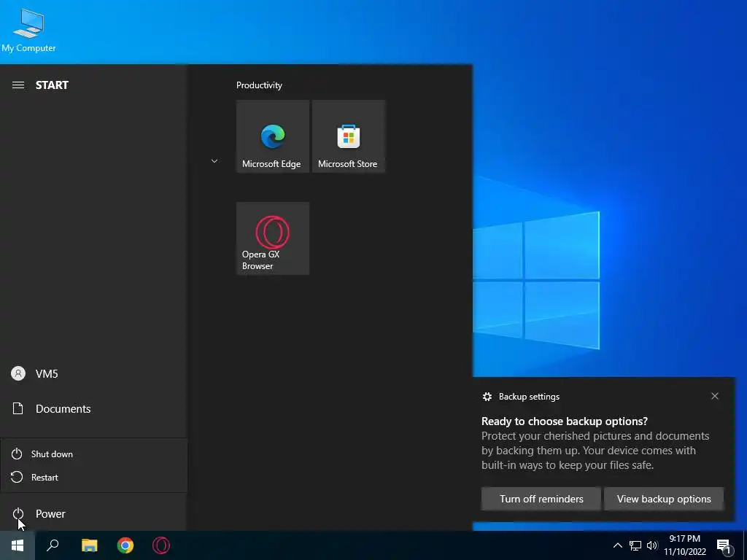Choose Restart from power menu

[x=94, y=477]
